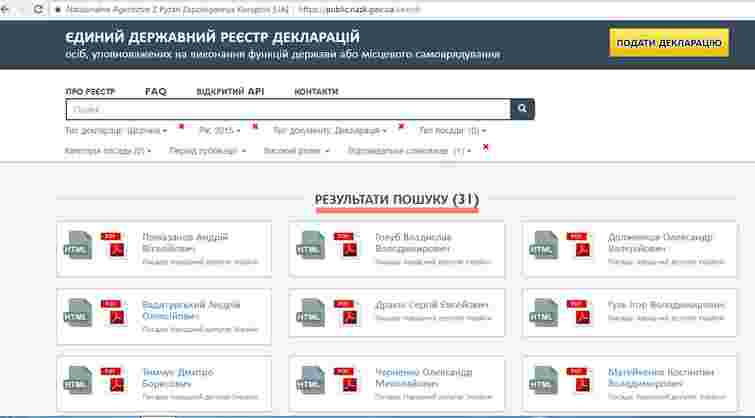Clear the Тип декларації filter
This screenshot has height=418, width=755.
[x=181, y=127]
